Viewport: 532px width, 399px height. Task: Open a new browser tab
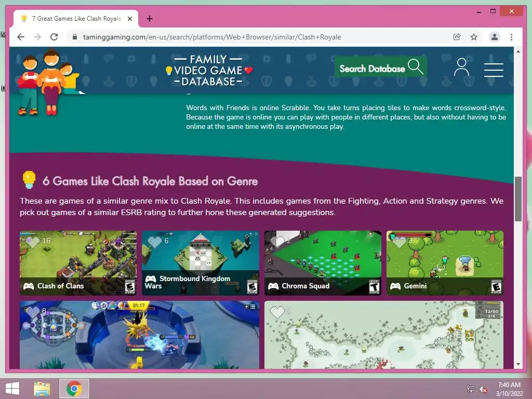150,19
